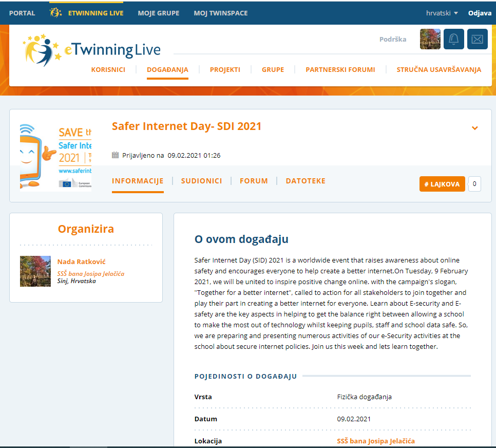The height and width of the screenshot is (448, 496).
Task: Click the Vrsta row label
Action: click(x=203, y=397)
